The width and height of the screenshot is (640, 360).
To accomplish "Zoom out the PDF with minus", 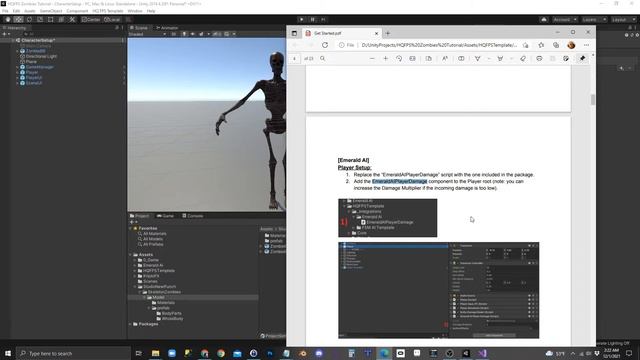I will 372,58.
